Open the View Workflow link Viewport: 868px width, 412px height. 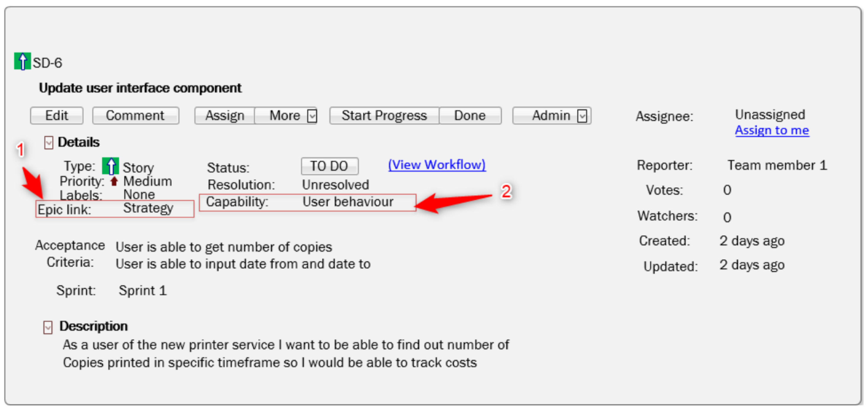[x=437, y=165]
